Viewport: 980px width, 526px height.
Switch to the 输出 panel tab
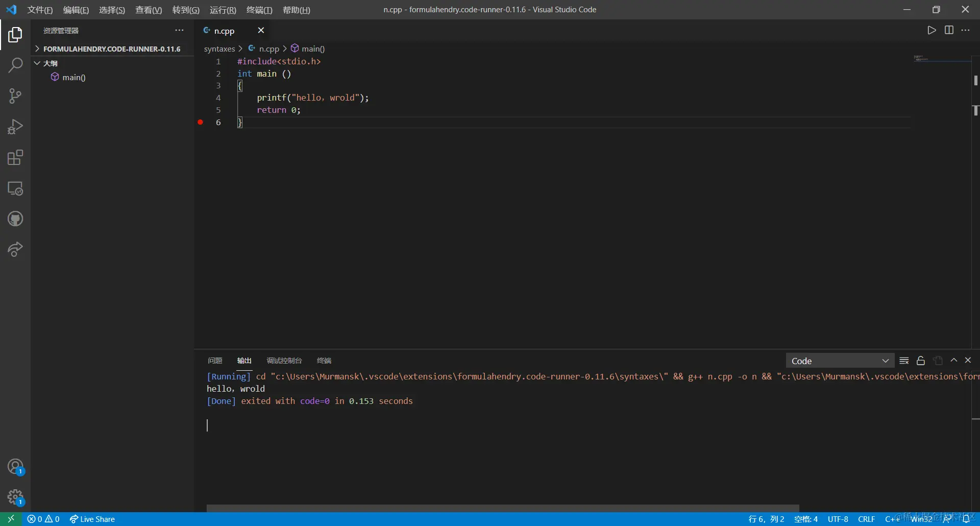244,361
